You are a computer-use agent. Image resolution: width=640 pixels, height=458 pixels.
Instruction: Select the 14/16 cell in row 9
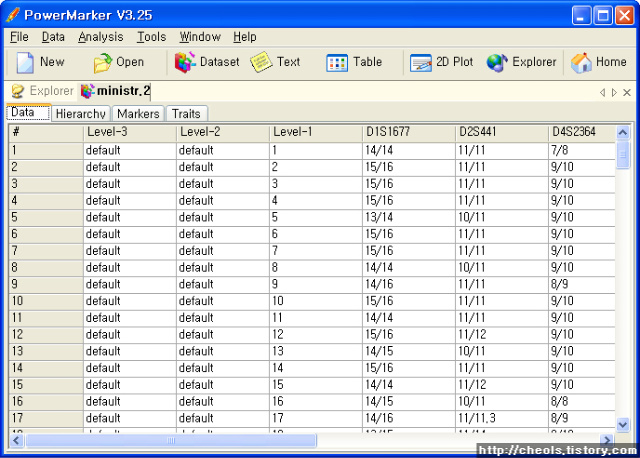click(x=409, y=284)
